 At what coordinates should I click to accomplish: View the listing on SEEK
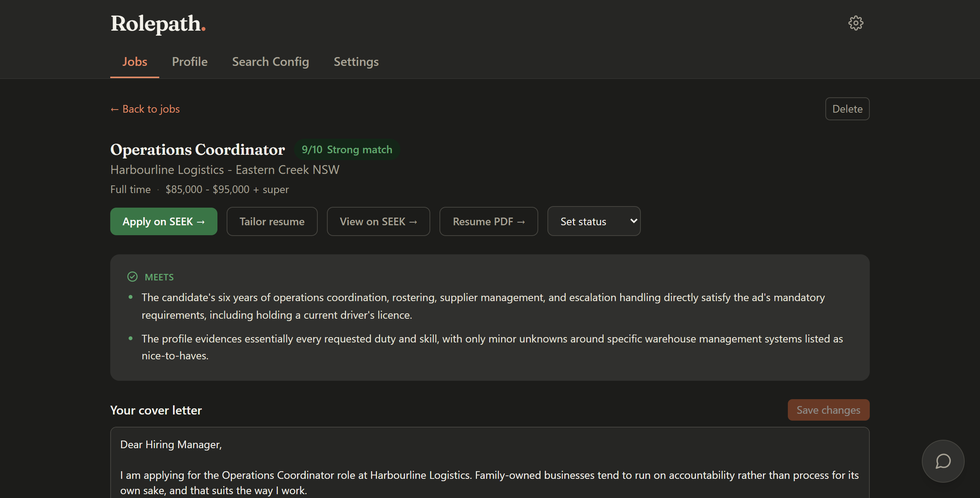(x=378, y=221)
